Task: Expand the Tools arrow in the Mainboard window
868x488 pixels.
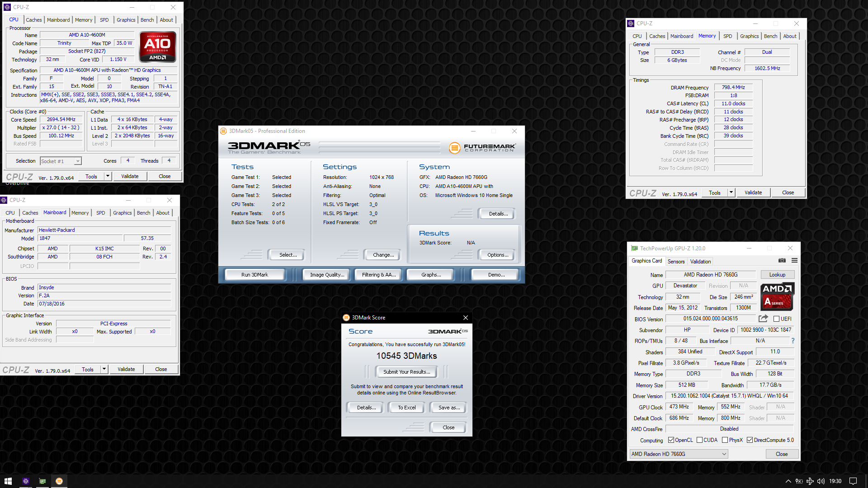Action: (x=104, y=369)
